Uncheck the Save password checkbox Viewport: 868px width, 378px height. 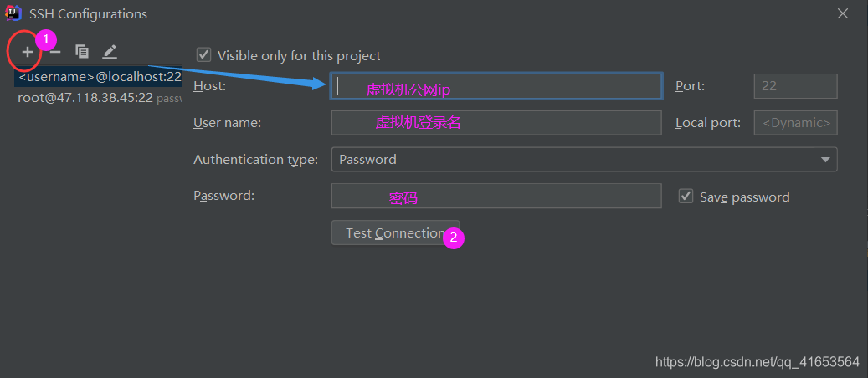(x=686, y=196)
